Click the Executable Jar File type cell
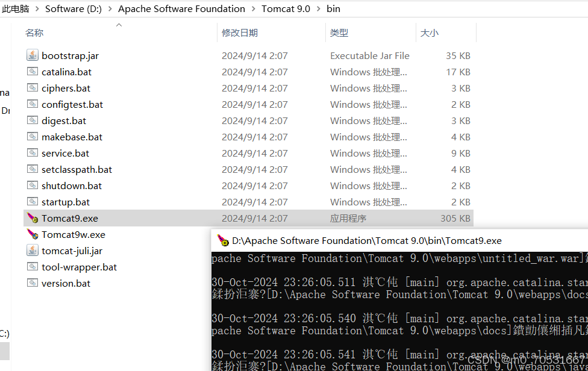588x371 pixels. click(x=370, y=55)
